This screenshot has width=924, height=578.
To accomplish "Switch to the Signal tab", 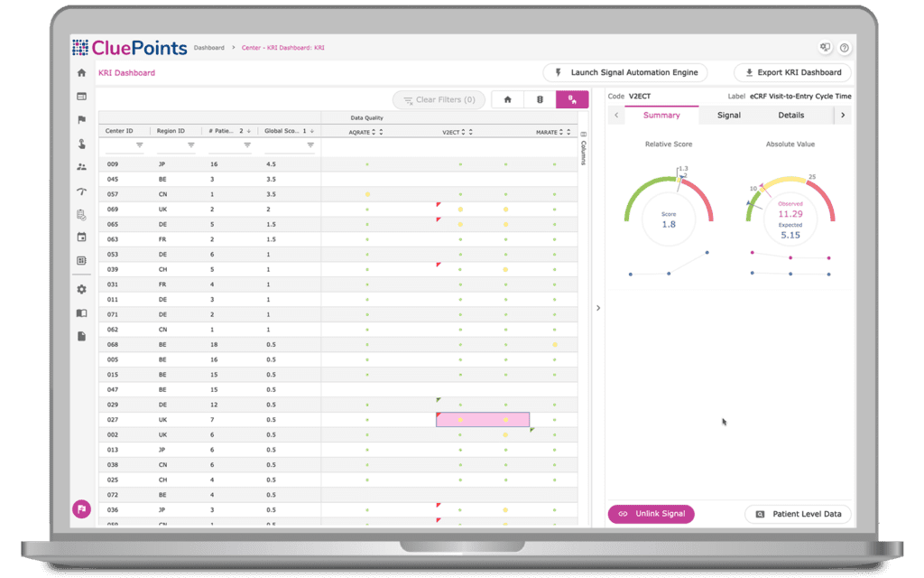I will [729, 115].
